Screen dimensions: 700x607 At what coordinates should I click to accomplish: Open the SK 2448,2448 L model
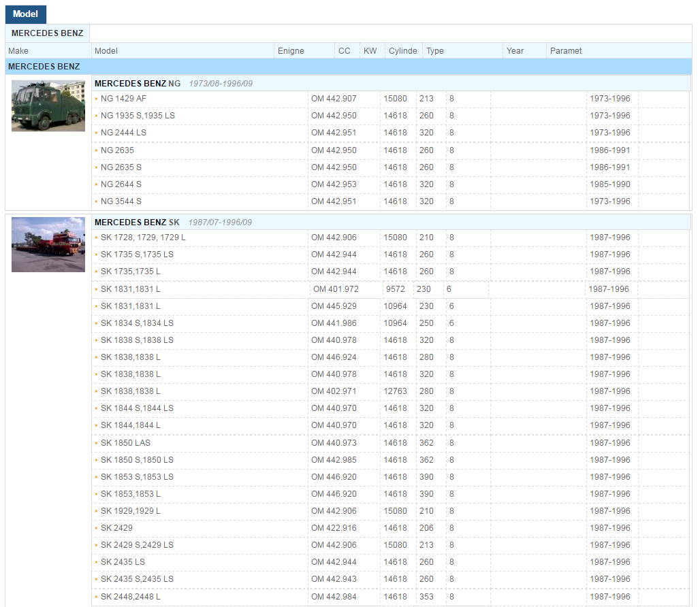130,597
